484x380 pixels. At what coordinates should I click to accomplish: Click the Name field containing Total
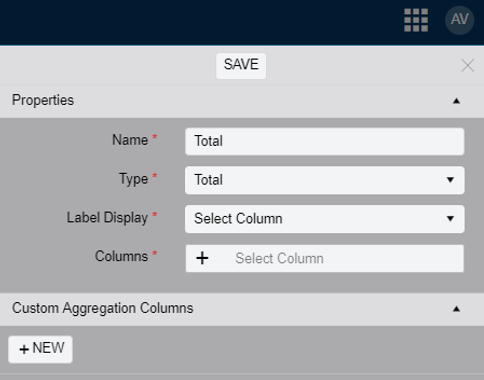[x=325, y=141]
